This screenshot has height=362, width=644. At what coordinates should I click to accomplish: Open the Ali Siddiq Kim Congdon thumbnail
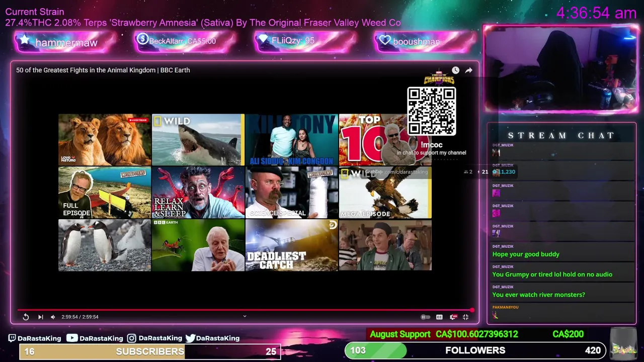coord(292,139)
